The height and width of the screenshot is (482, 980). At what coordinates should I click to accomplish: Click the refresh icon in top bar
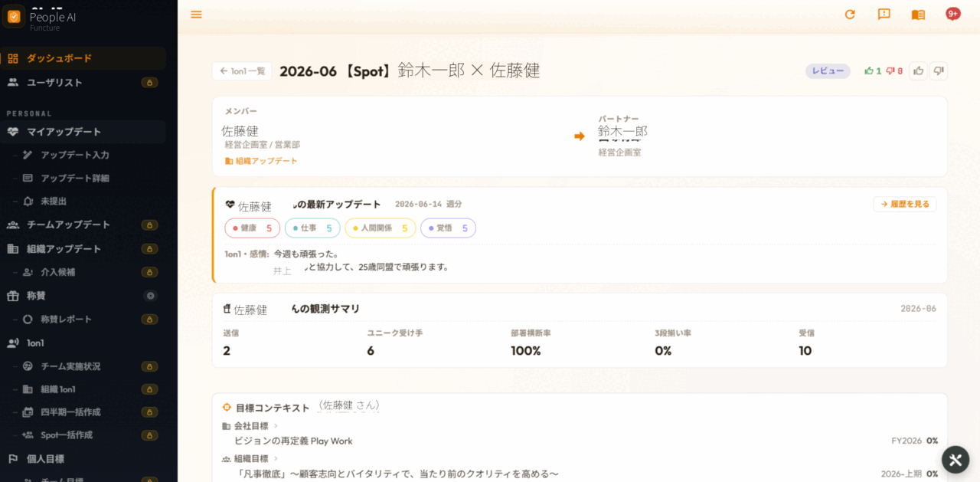(850, 15)
